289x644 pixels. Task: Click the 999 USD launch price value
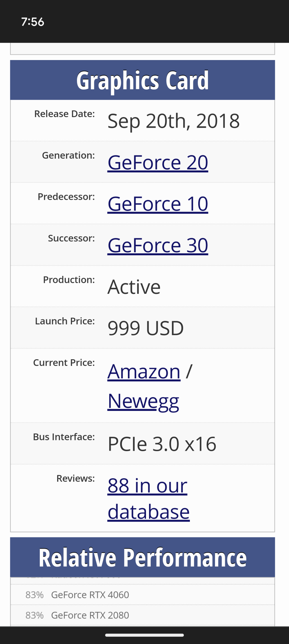click(146, 328)
